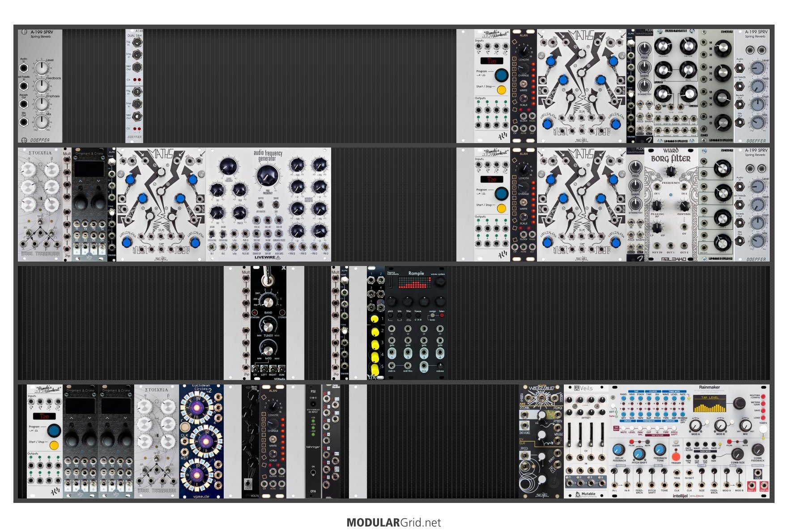Select the VCRadio TUNER knob
The height and width of the screenshot is (532, 788).
[x=268, y=327]
